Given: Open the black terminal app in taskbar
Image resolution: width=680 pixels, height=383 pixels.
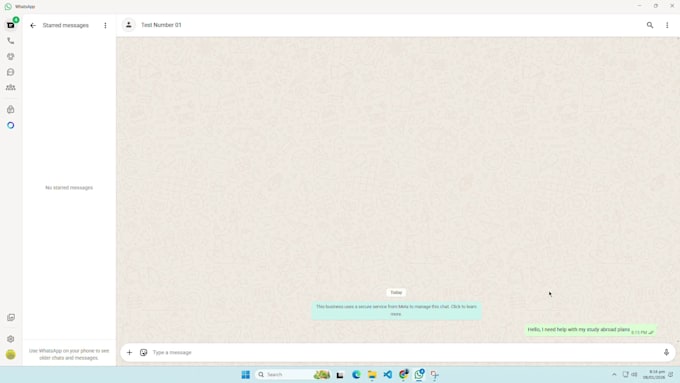Looking at the screenshot, I should coord(340,375).
